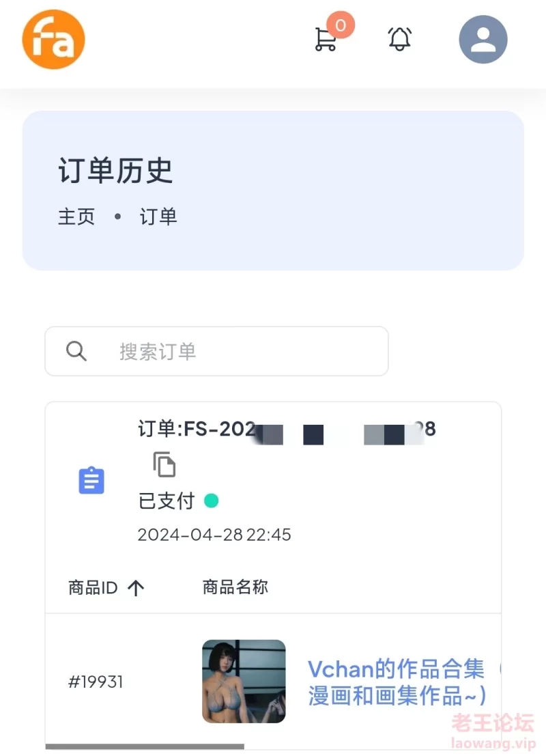Copy the order number
The image size is (546, 756).
pos(164,464)
